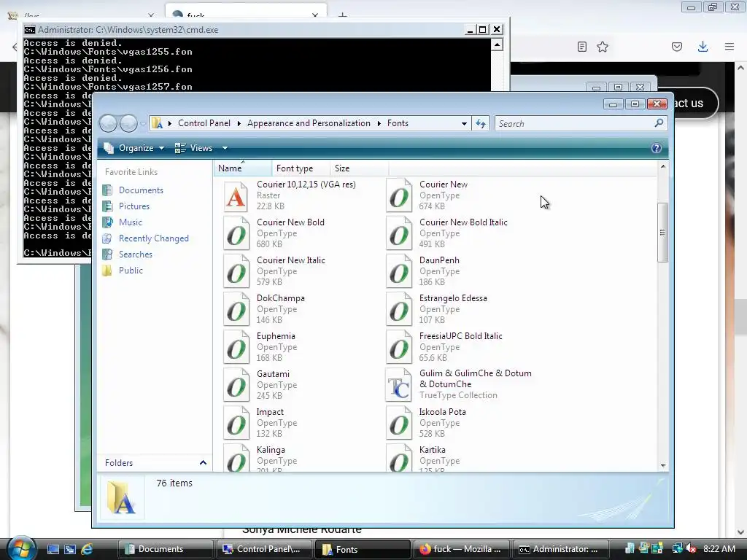This screenshot has height=560, width=747.
Task: Switch to Administrator cmd taskbar button
Action: coord(560,549)
